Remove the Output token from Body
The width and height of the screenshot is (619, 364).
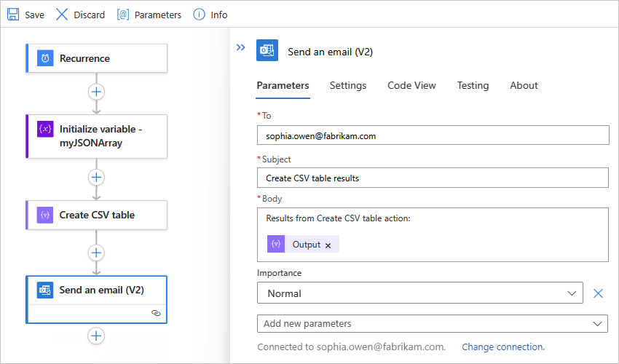pyautogui.click(x=328, y=245)
